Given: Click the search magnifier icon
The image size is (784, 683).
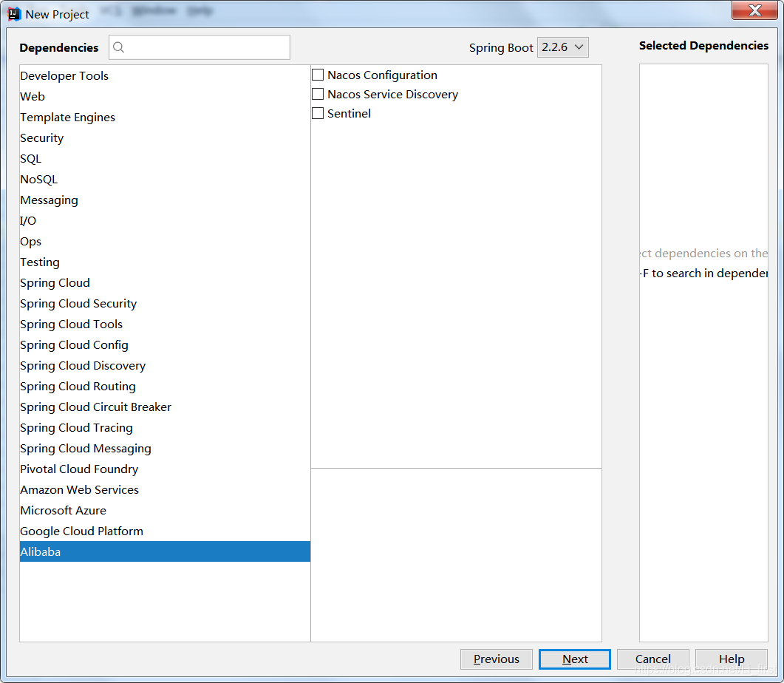Looking at the screenshot, I should coord(118,47).
